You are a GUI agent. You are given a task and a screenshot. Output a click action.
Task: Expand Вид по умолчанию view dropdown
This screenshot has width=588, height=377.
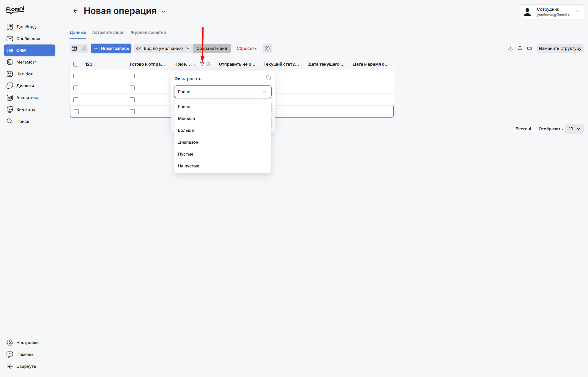tap(163, 48)
